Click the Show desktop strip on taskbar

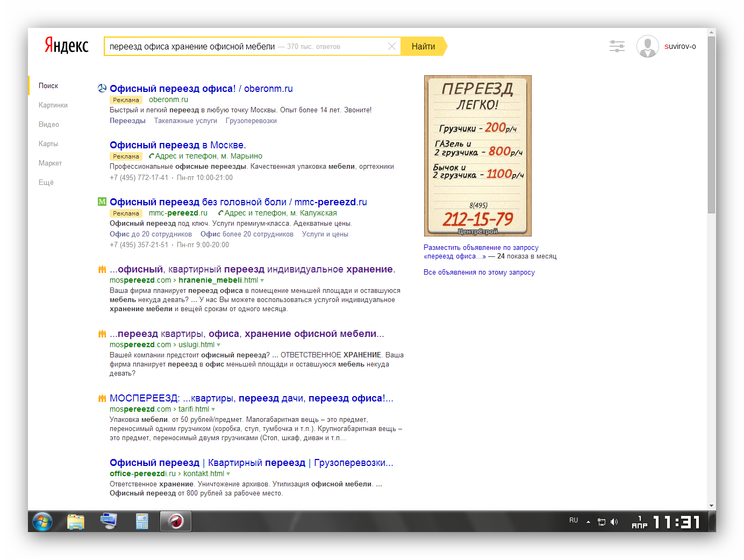tap(712, 521)
